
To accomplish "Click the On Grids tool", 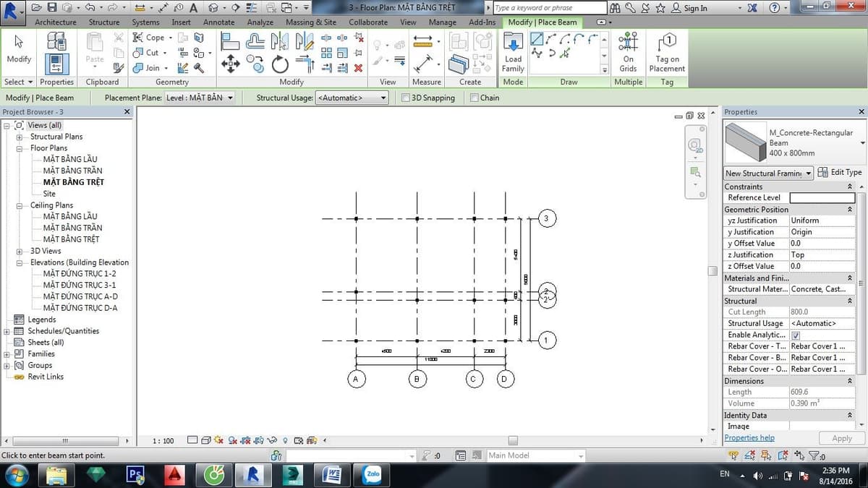I will [x=628, y=52].
